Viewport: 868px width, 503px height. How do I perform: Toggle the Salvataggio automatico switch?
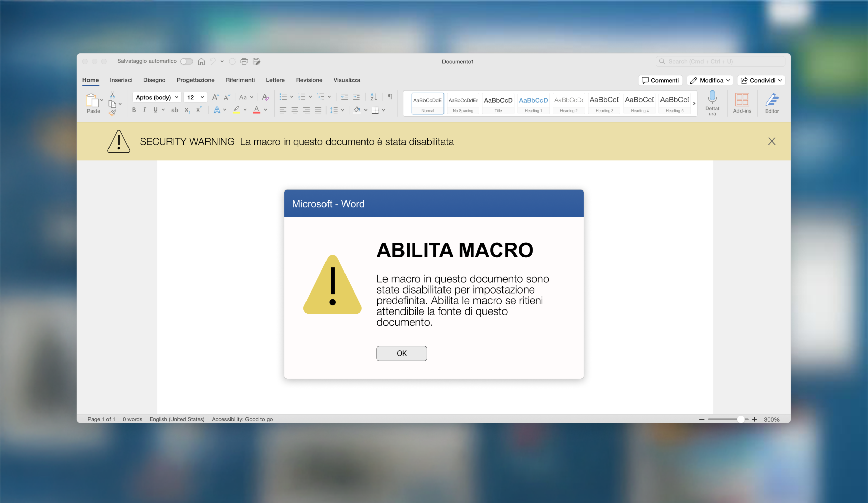click(186, 61)
